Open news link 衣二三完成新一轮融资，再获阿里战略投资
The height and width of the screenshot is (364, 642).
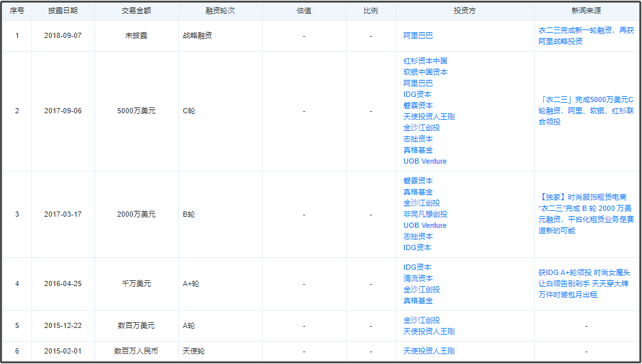[586, 36]
